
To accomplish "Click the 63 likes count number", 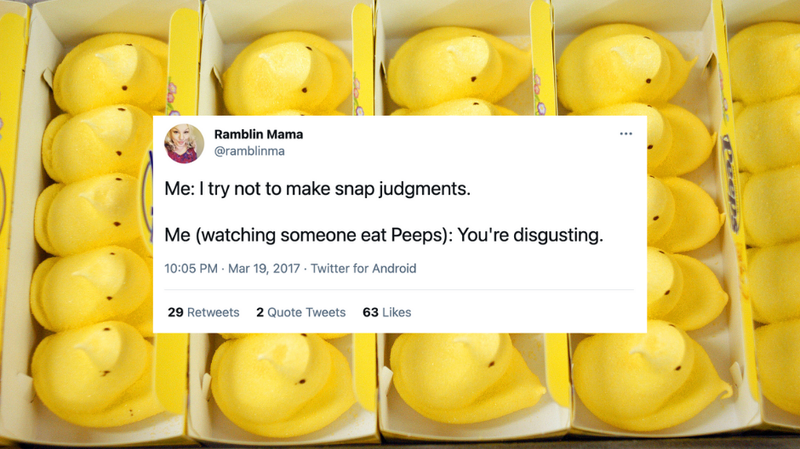I will point(370,312).
